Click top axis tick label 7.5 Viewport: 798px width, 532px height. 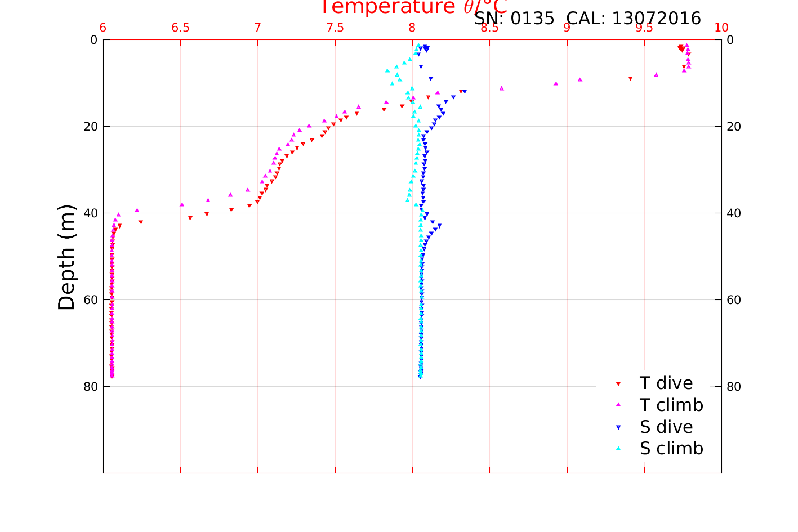click(x=335, y=28)
